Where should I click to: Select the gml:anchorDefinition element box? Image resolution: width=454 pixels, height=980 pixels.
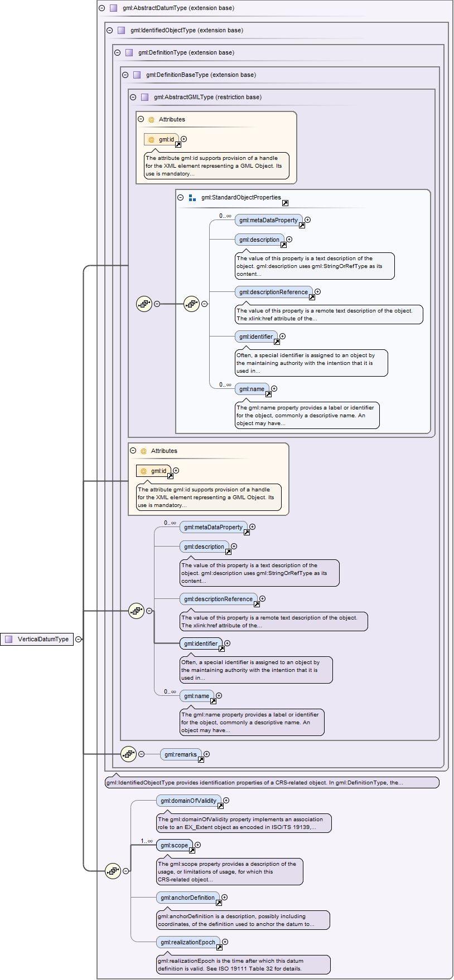[187, 898]
